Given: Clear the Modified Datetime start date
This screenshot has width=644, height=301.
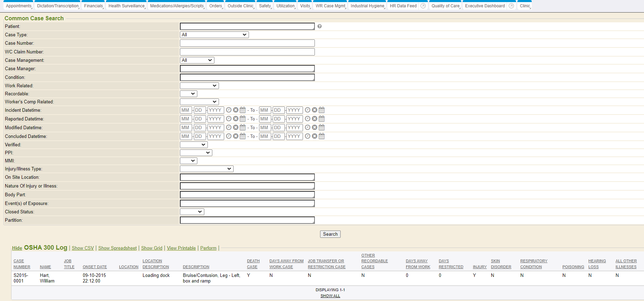Looking at the screenshot, I should pos(236,127).
